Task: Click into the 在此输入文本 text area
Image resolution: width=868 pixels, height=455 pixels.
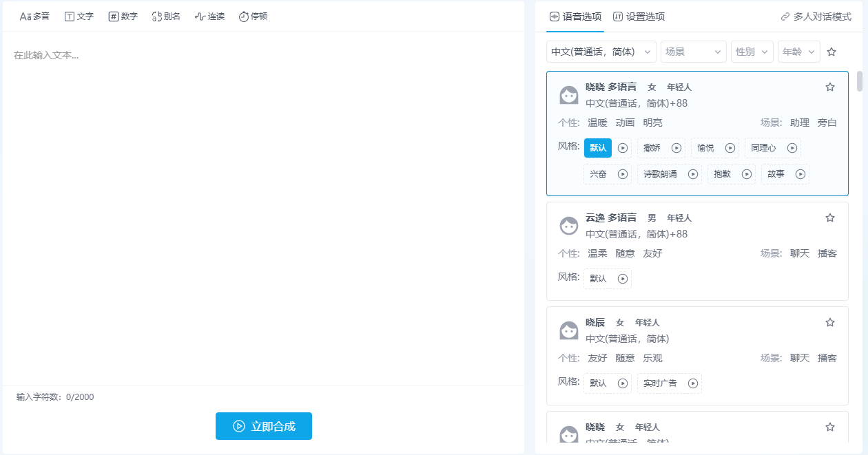Action: pos(263,209)
